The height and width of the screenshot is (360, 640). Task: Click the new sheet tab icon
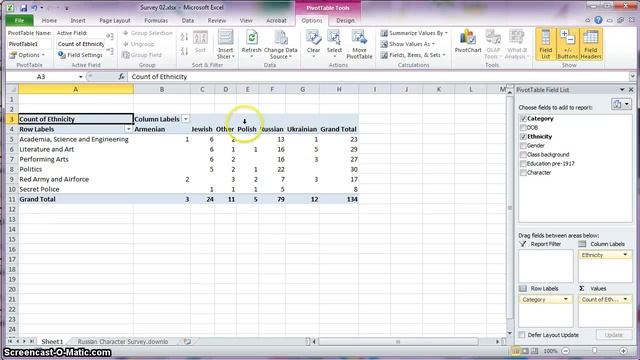click(187, 341)
